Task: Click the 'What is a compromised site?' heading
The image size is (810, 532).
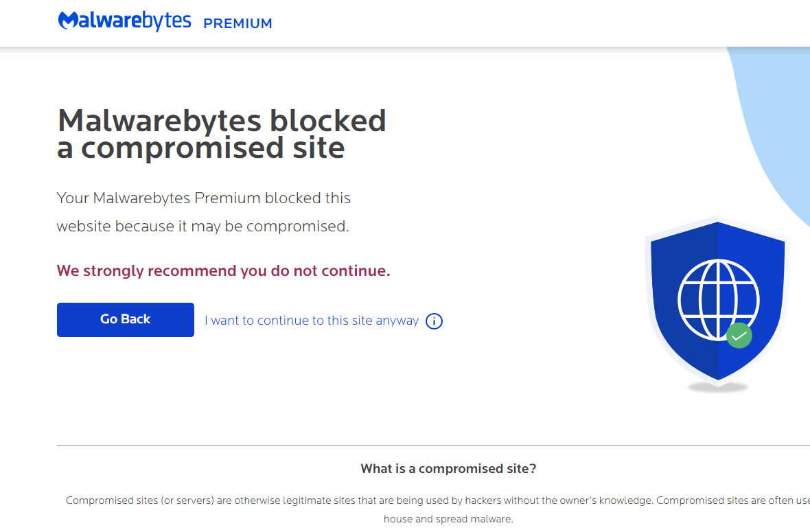Action: pos(448,468)
